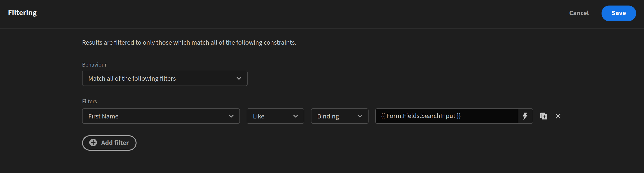Add a new filter
The width and height of the screenshot is (644, 173).
(x=109, y=143)
